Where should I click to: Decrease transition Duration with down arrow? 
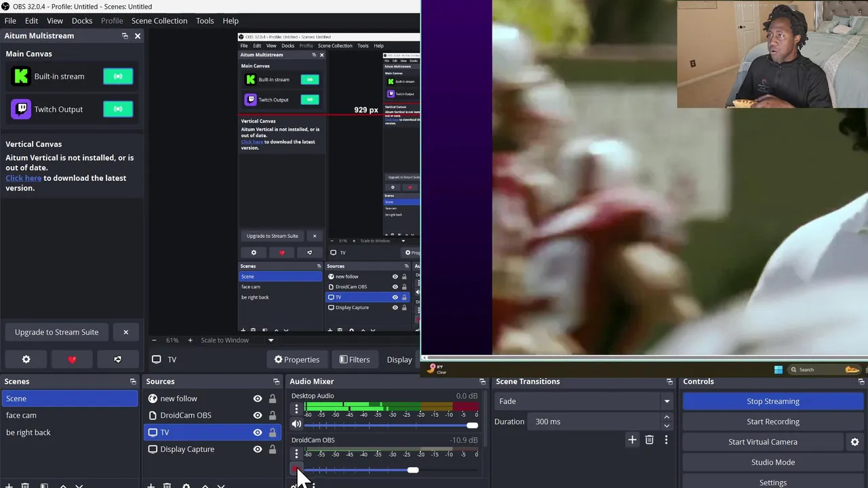[667, 426]
